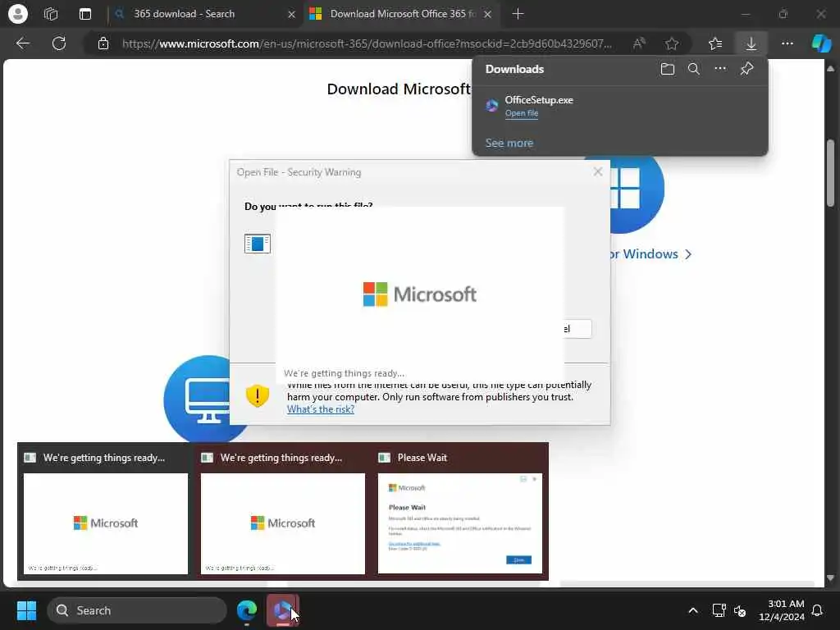Click the scrollbar down arrow
The image size is (840, 630).
pyautogui.click(x=830, y=578)
